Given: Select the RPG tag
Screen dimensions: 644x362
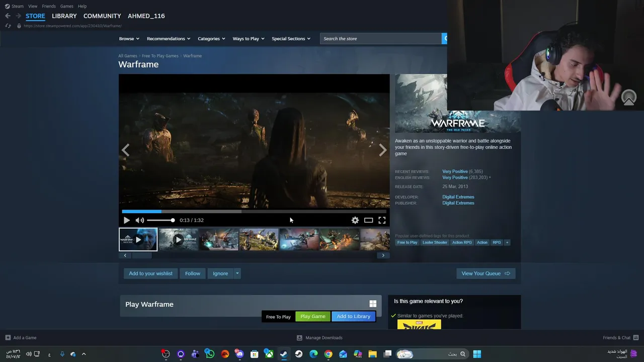Looking at the screenshot, I should pos(497,242).
